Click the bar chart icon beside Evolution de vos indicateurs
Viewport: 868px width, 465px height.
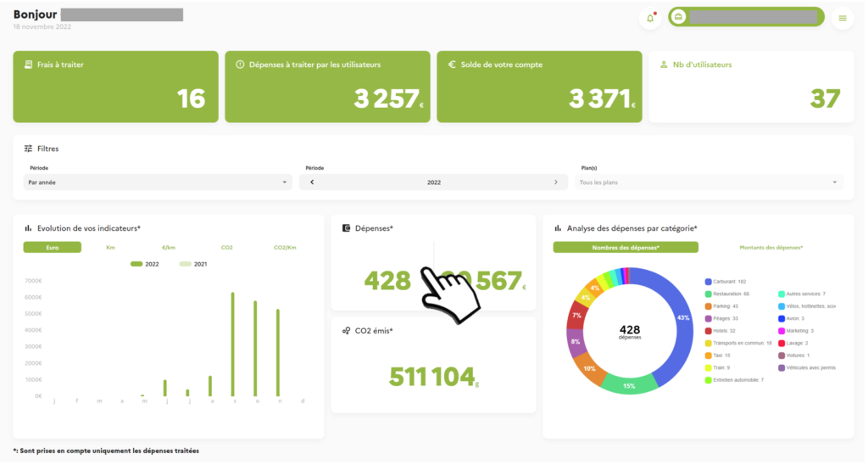28,228
